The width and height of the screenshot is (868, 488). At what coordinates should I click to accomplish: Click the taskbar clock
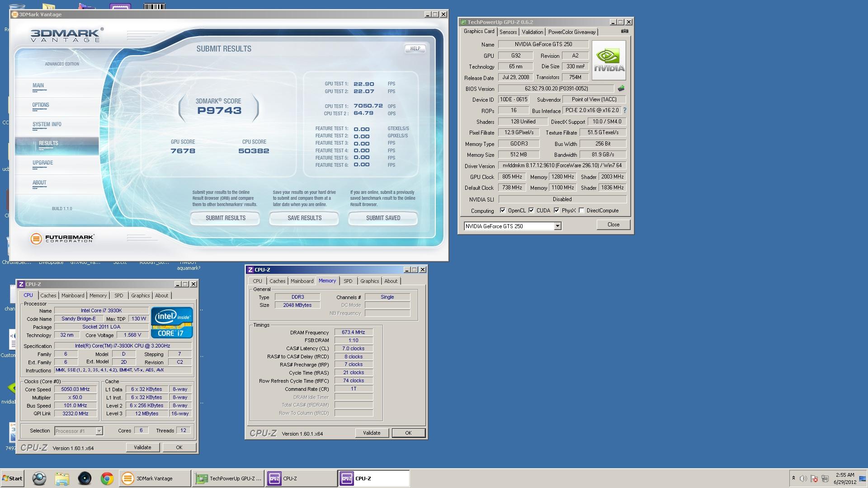[845, 479]
